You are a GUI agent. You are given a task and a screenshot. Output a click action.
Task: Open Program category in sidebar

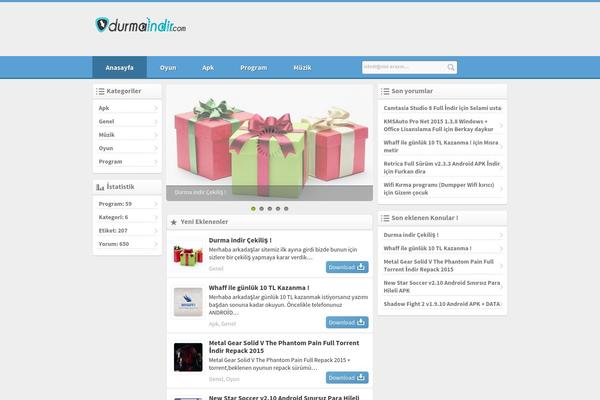click(127, 162)
